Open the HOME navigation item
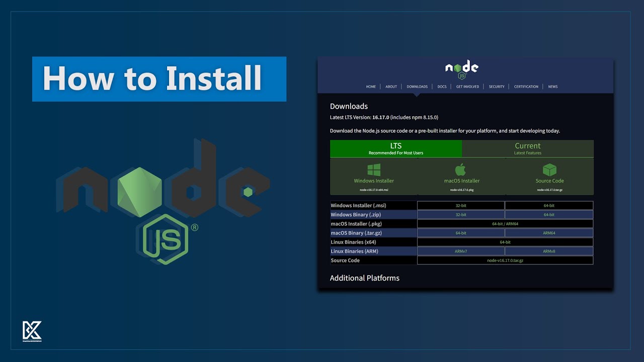644x362 pixels. [371, 86]
